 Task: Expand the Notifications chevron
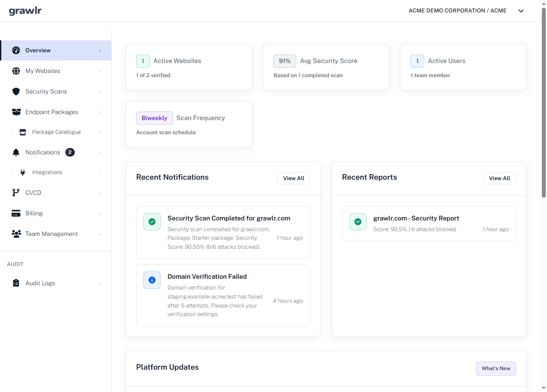tap(100, 153)
